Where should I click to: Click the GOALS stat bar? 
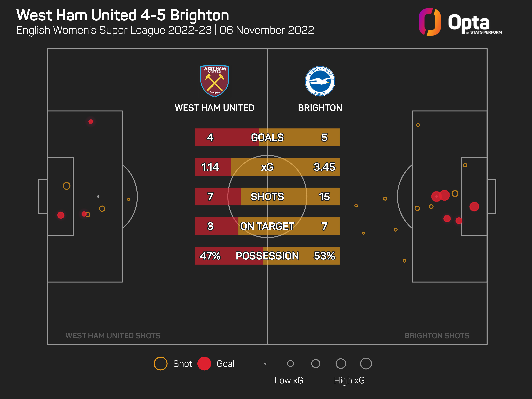pos(267,137)
